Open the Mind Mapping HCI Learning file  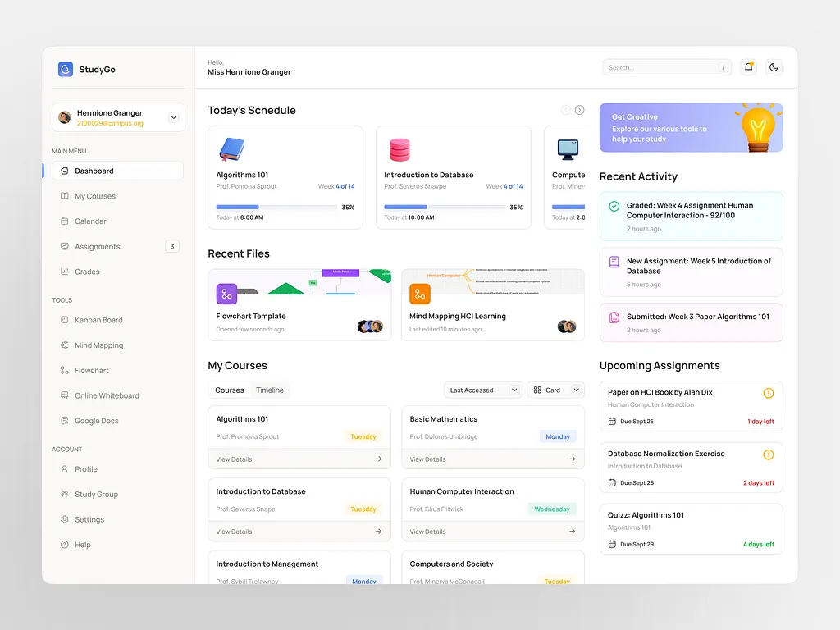pos(493,305)
